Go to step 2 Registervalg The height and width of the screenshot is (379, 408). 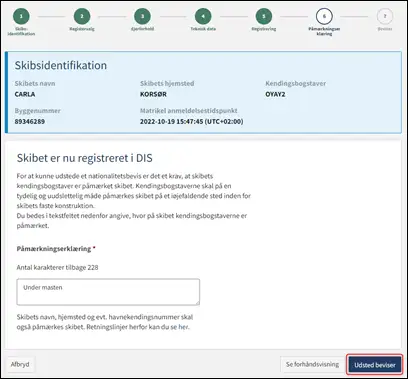[82, 16]
